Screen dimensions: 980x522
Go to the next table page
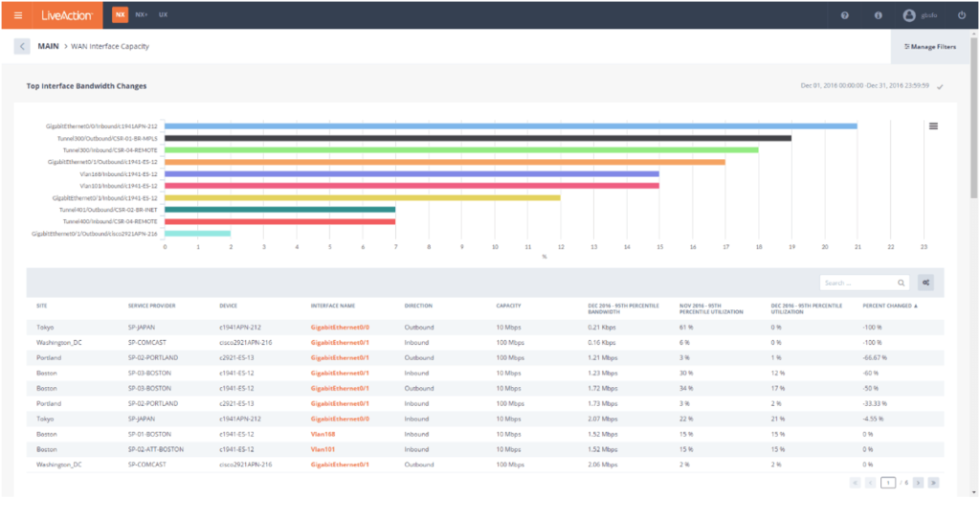[916, 483]
